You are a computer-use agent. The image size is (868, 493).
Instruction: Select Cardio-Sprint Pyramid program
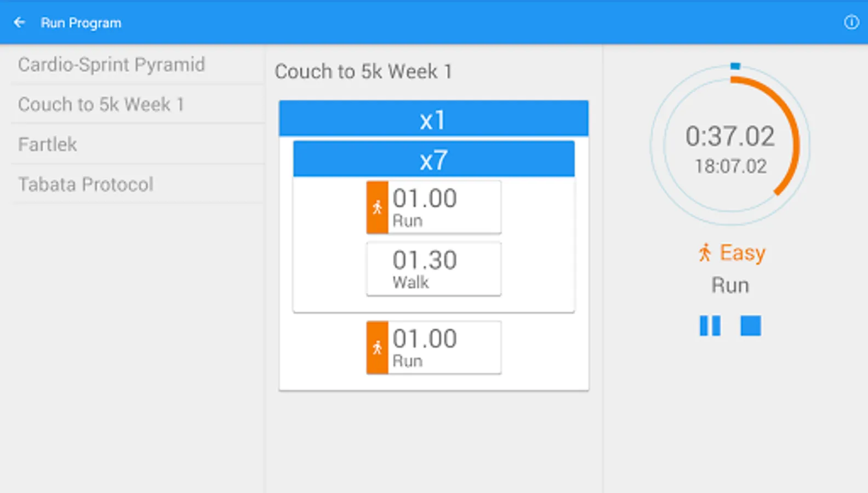112,65
